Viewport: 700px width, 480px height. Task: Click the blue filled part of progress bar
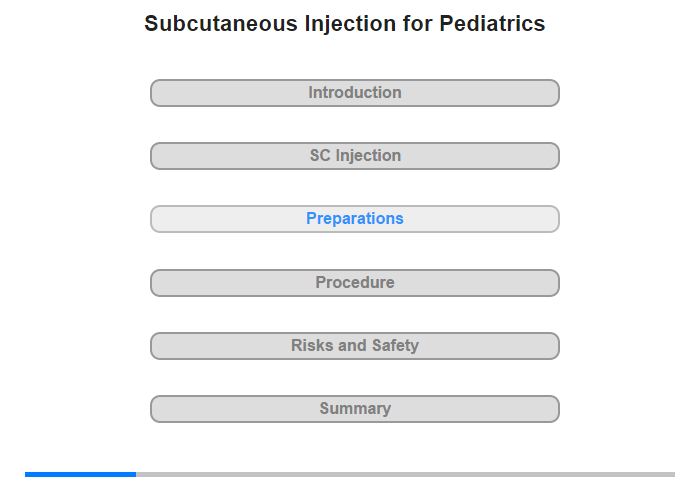pyautogui.click(x=80, y=474)
